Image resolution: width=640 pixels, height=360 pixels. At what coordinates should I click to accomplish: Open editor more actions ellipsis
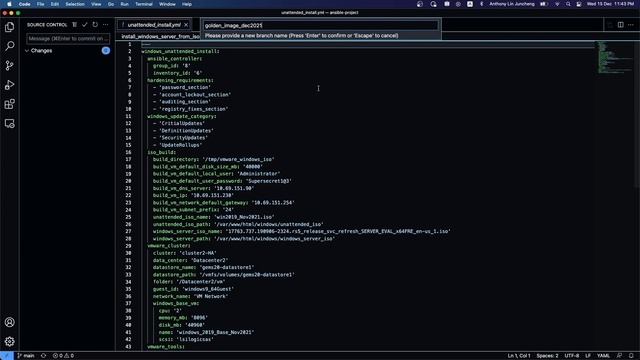[x=631, y=24]
